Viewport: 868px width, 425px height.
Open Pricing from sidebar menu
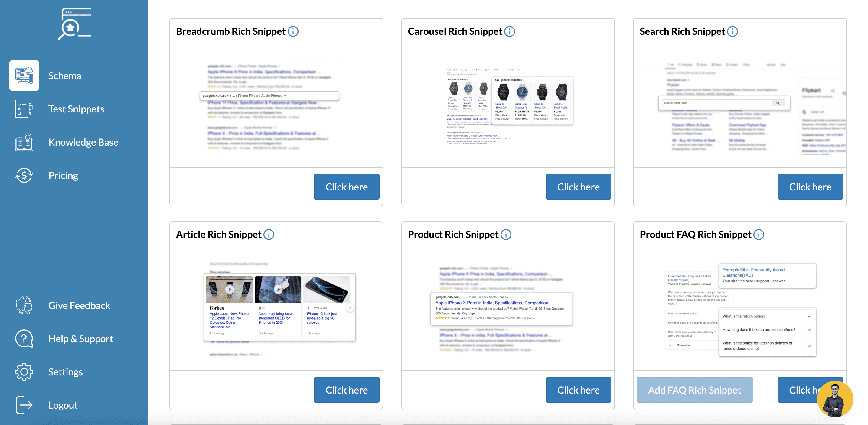pos(63,176)
